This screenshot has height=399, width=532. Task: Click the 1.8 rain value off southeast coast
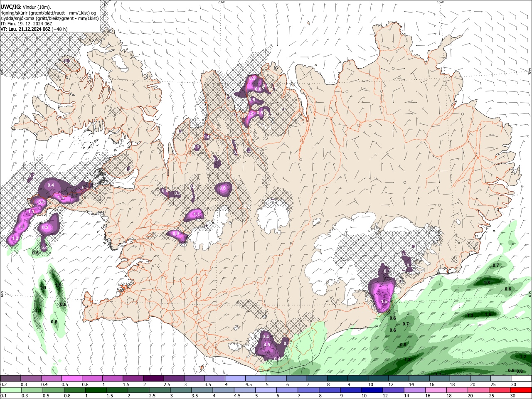click(x=487, y=283)
